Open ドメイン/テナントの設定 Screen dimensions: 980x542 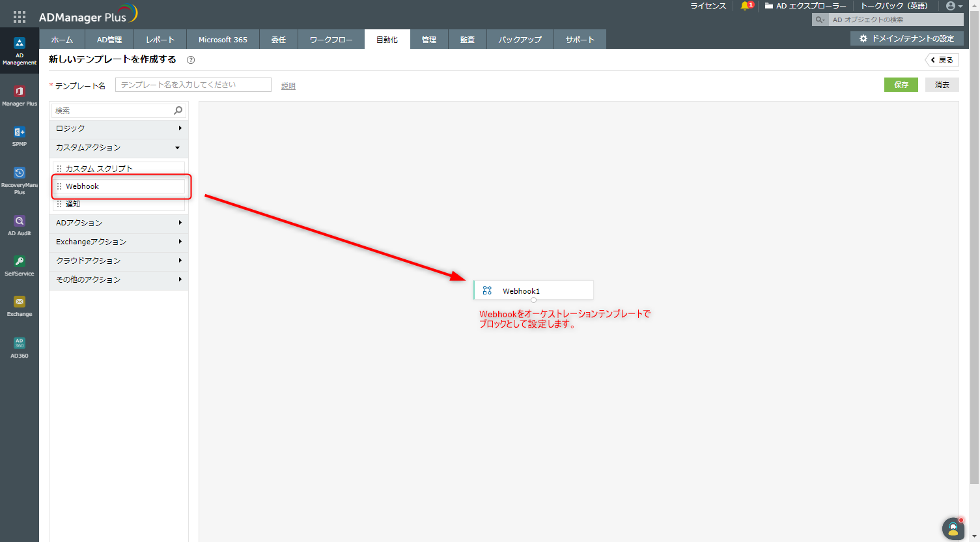[907, 38]
